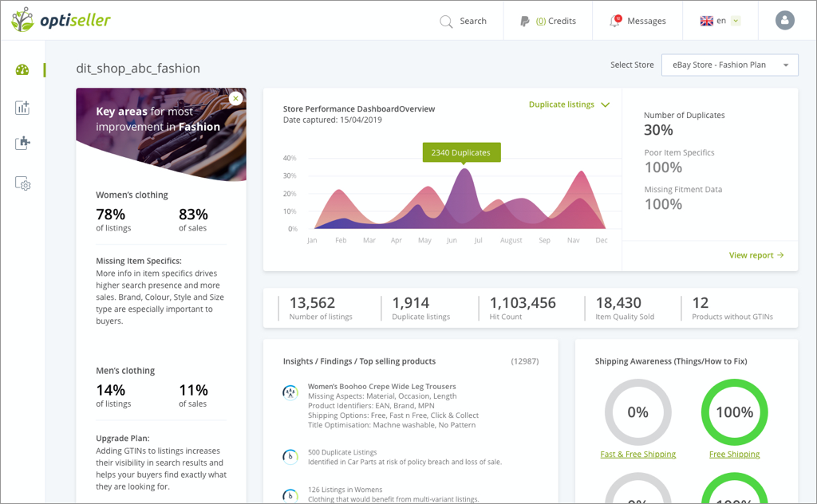Click the dit_shop_abc_fashion store title

pos(138,69)
